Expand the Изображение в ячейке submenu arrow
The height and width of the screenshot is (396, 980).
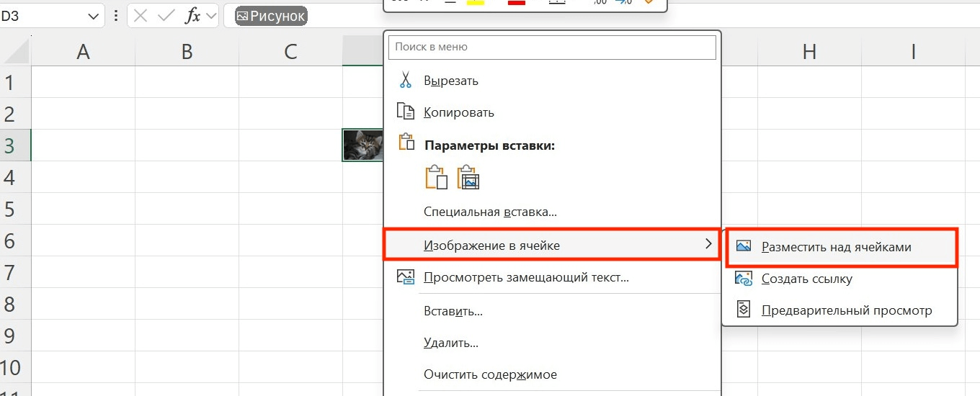pos(708,245)
